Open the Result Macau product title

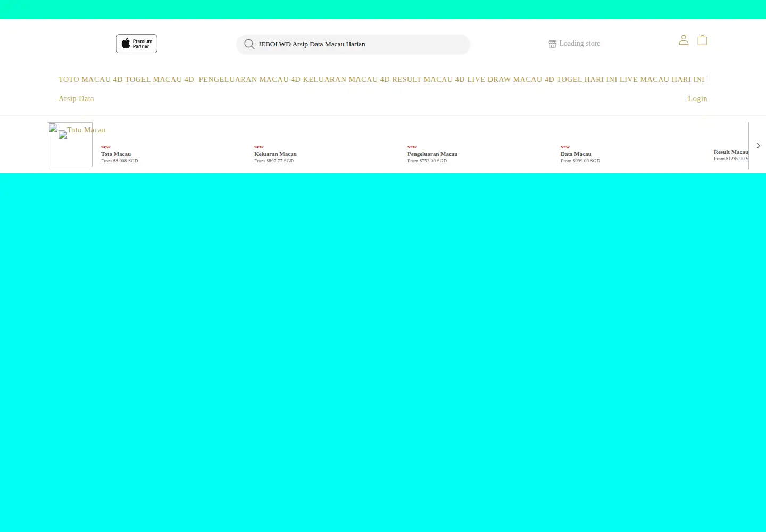(x=731, y=152)
